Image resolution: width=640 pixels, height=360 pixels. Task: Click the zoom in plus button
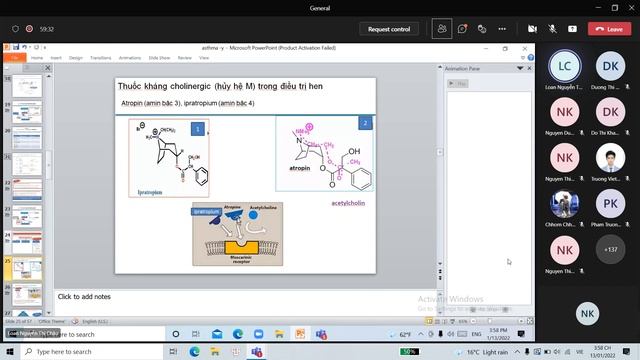521,321
